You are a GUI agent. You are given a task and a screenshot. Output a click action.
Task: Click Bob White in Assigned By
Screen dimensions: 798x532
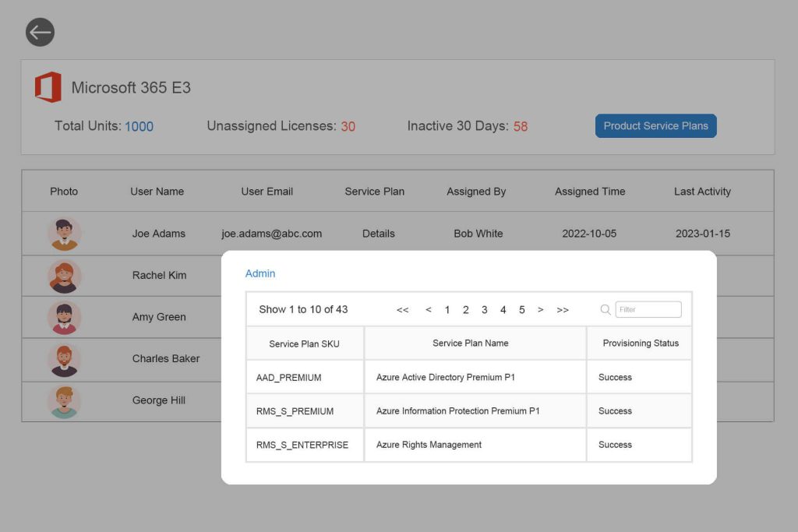478,234
